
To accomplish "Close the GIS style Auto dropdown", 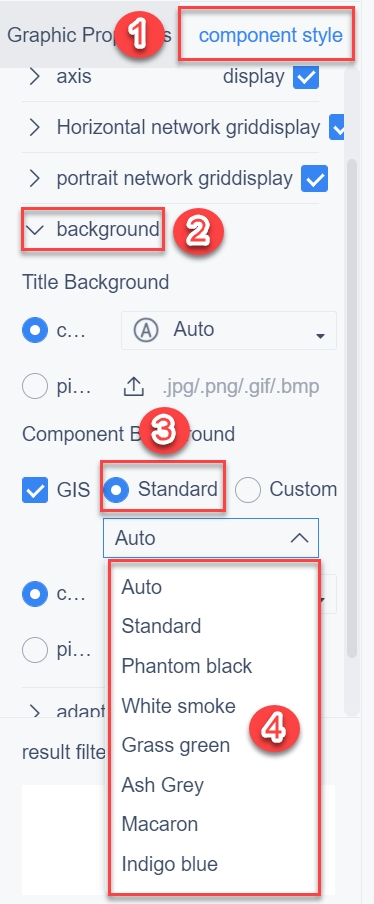I will click(x=210, y=538).
